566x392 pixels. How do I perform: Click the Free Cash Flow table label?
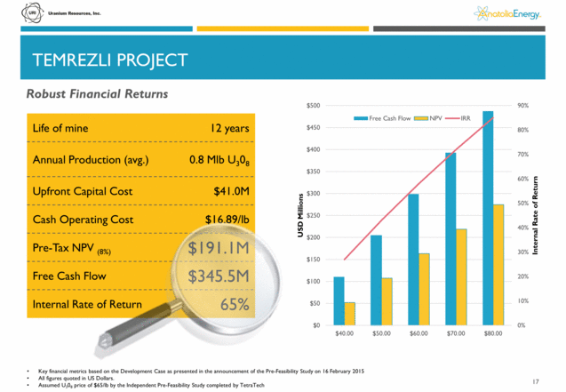pos(69,276)
